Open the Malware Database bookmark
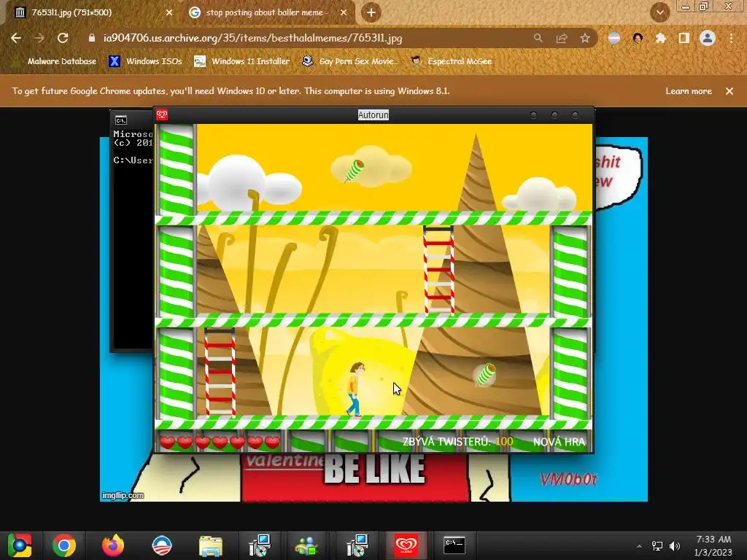The image size is (747, 560). (55, 61)
